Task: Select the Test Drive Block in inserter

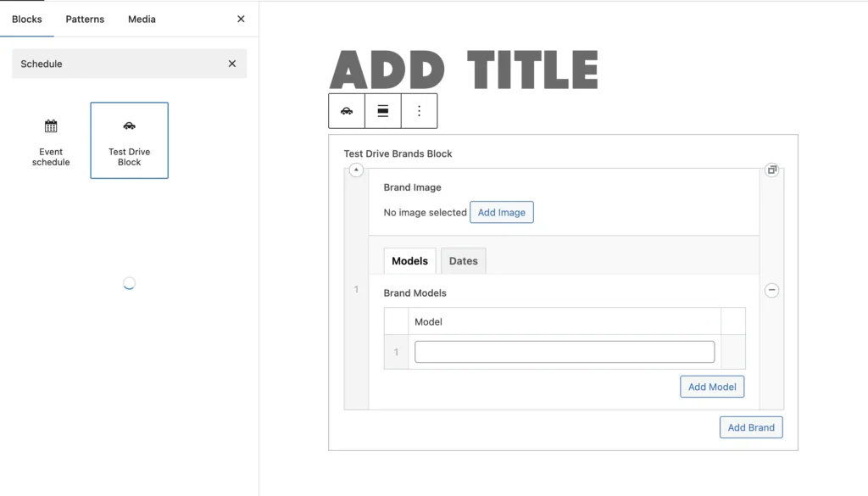Action: [129, 141]
